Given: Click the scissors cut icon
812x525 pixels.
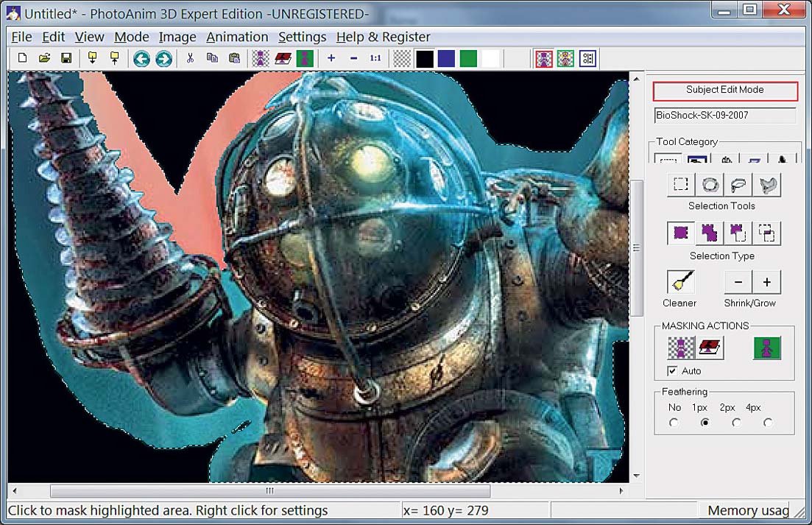Looking at the screenshot, I should [x=190, y=58].
